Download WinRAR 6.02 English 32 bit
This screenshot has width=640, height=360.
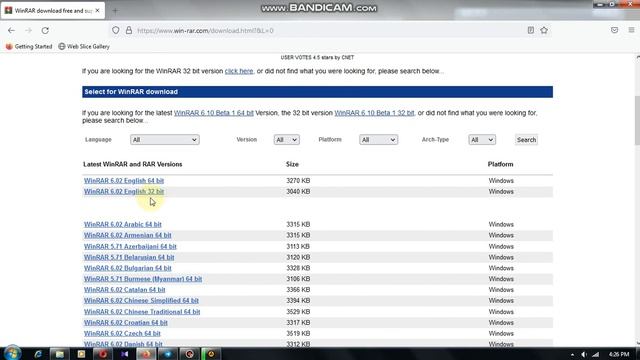[x=124, y=191]
